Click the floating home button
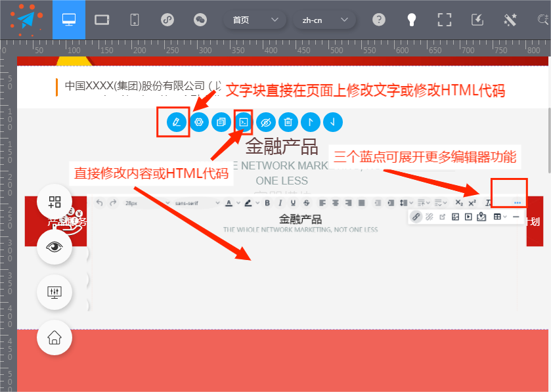The width and height of the screenshot is (551, 392). [x=55, y=338]
